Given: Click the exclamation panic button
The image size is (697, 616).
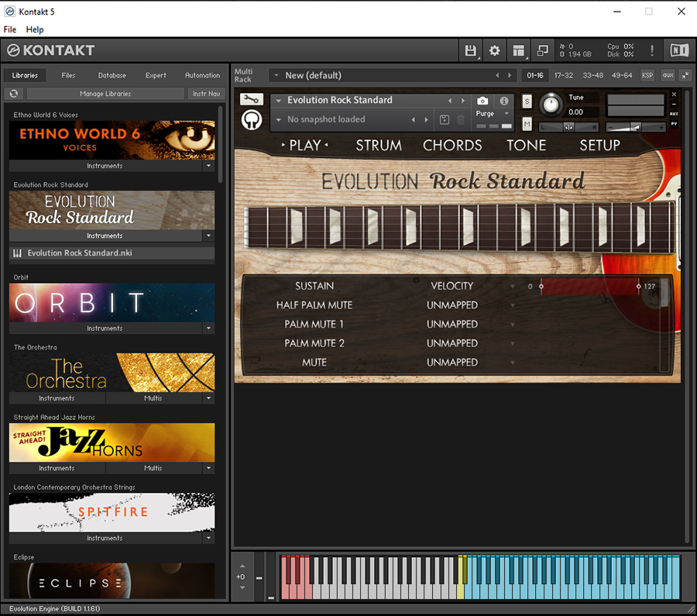Looking at the screenshot, I should pos(651,50).
